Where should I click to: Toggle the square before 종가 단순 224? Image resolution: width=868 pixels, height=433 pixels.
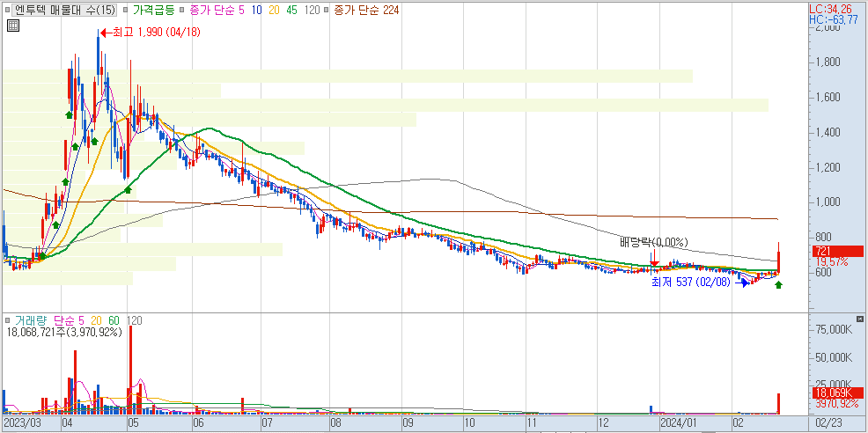(327, 10)
